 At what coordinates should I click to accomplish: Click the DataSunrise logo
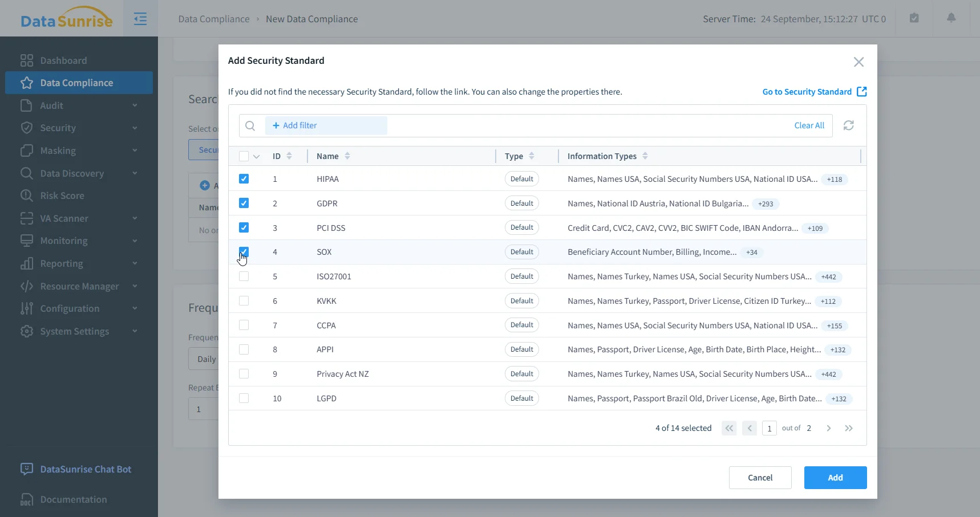[x=64, y=18]
